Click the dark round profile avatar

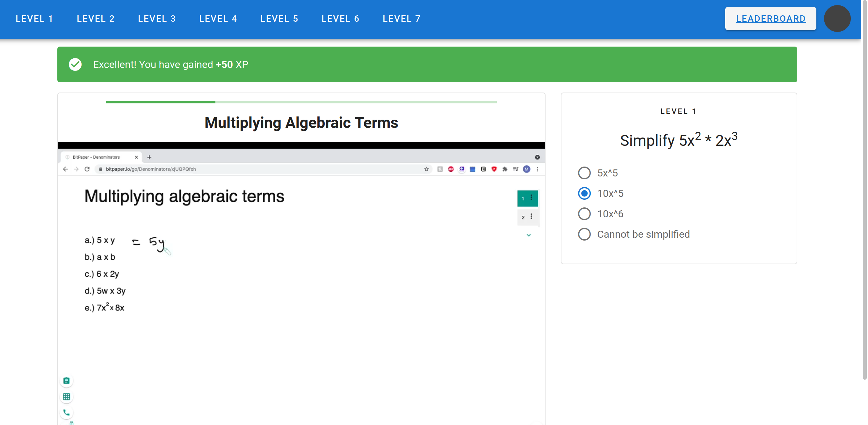(x=837, y=19)
